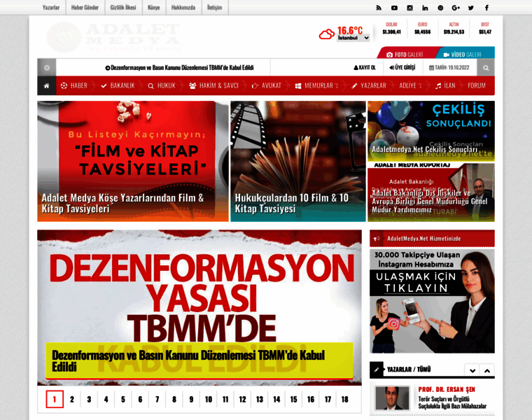Open the Yazarlar item in red navbar
Image resolution: width=532 pixels, height=420 pixels.
(x=368, y=86)
